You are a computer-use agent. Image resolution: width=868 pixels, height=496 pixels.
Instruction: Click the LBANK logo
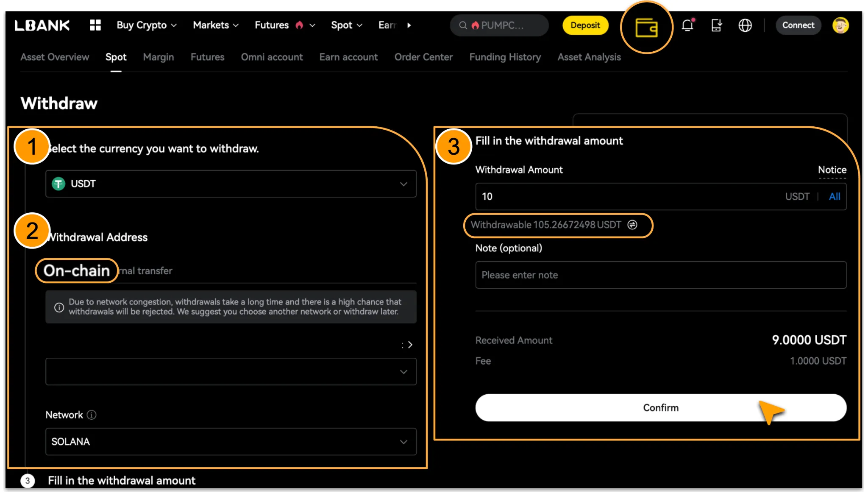coord(42,25)
